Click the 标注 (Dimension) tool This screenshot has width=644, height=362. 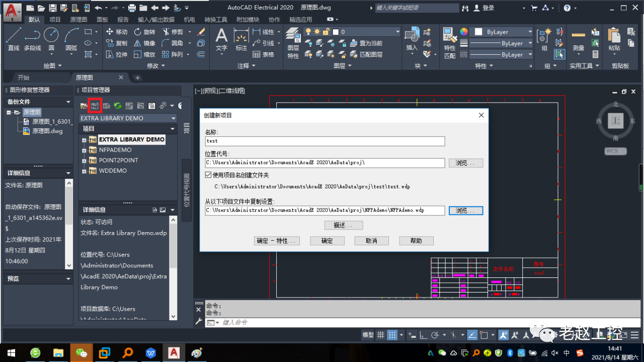point(242,39)
